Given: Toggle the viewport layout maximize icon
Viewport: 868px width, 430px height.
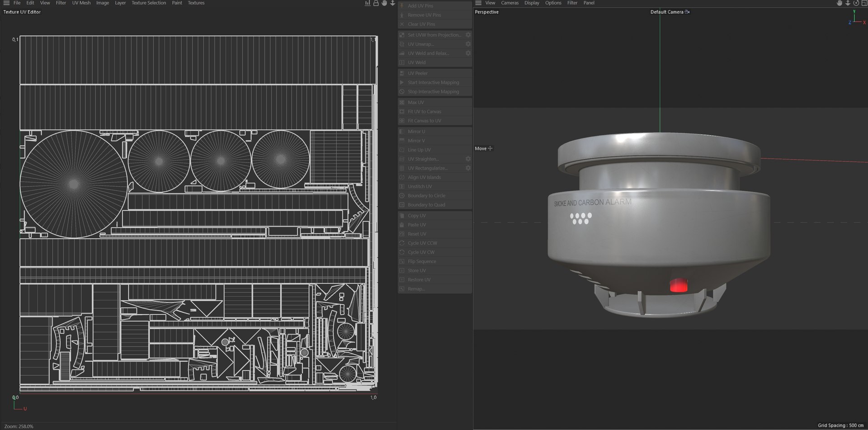Looking at the screenshot, I should [864, 3].
